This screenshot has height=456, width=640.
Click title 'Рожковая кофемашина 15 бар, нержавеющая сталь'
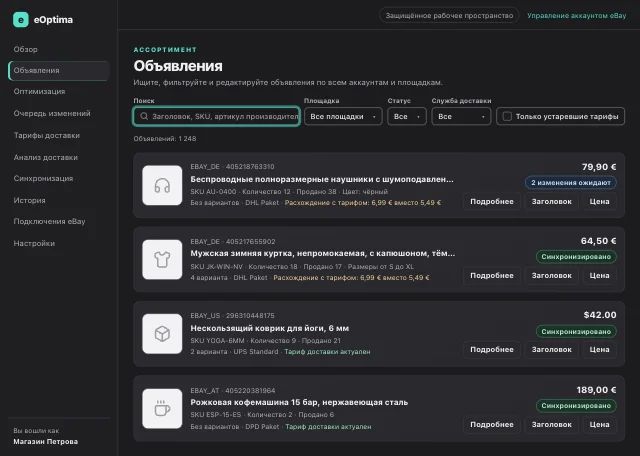click(299, 403)
